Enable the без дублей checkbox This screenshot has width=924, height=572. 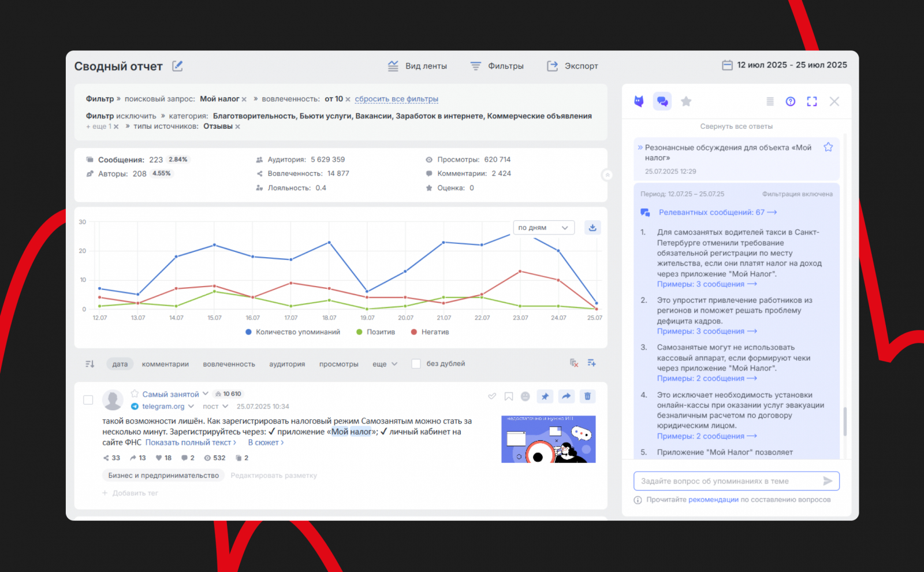point(416,364)
